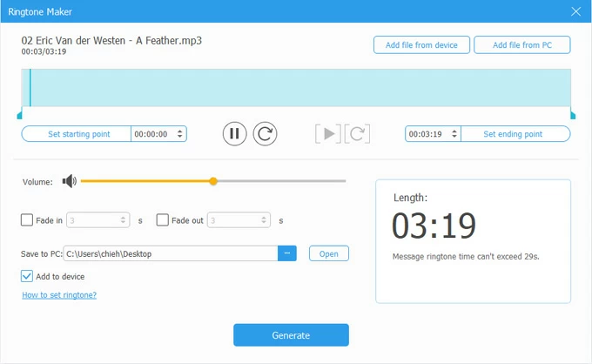Viewport: 592px width, 364px height.
Task: Click the volume slider handle
Action: pyautogui.click(x=213, y=181)
